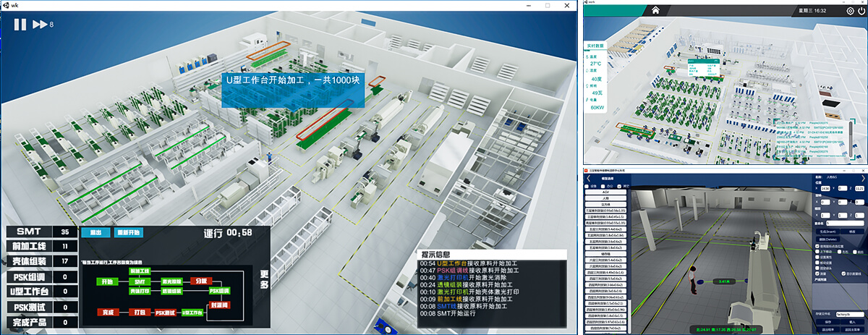This screenshot has width=868, height=335.
Task: Select the SMT station row
Action: (x=39, y=232)
